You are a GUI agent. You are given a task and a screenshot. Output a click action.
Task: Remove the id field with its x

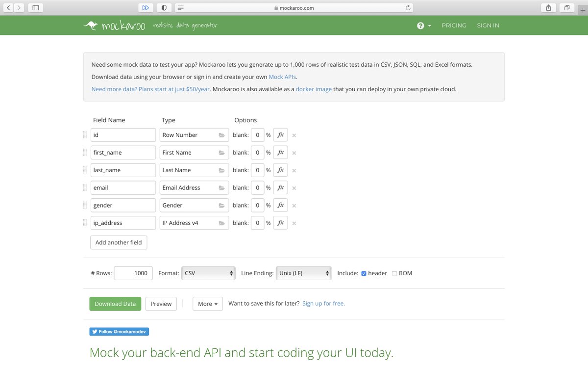(294, 135)
